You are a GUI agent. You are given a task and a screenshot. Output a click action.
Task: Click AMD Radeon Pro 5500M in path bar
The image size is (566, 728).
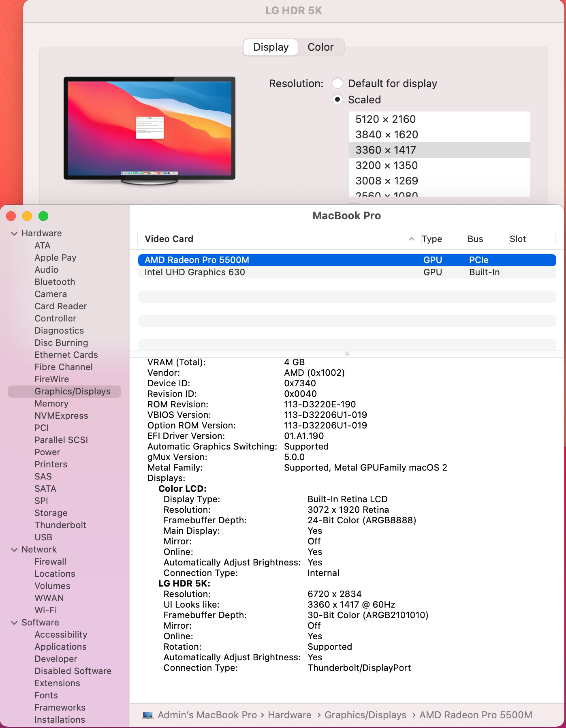coord(476,715)
